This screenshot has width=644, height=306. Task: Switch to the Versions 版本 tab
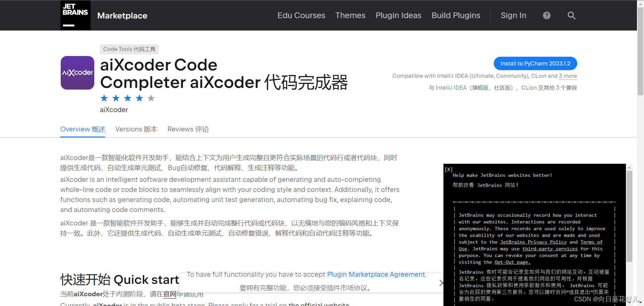coord(136,129)
